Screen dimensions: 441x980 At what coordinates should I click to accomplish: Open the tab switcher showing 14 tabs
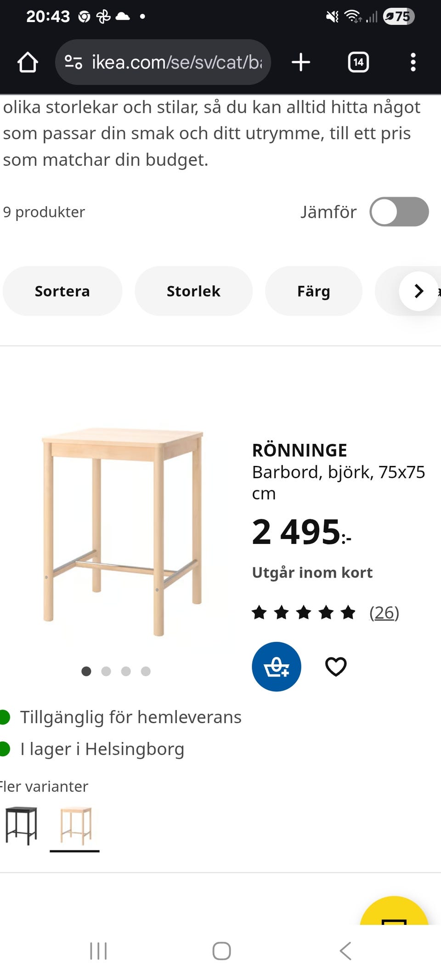click(x=358, y=62)
